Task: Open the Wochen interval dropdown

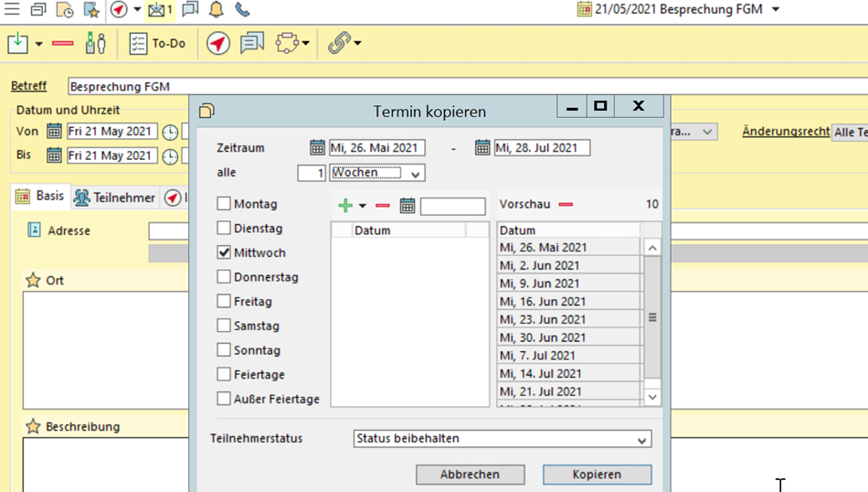Action: [x=415, y=174]
